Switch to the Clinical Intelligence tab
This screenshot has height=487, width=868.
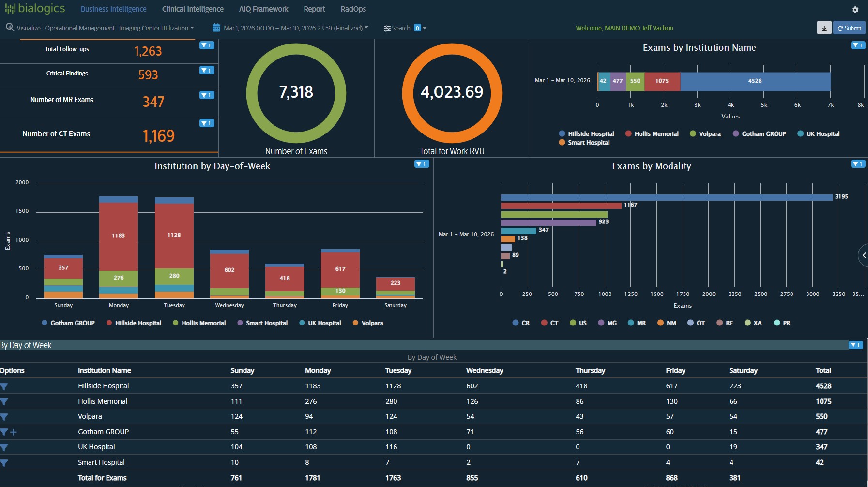coord(193,9)
